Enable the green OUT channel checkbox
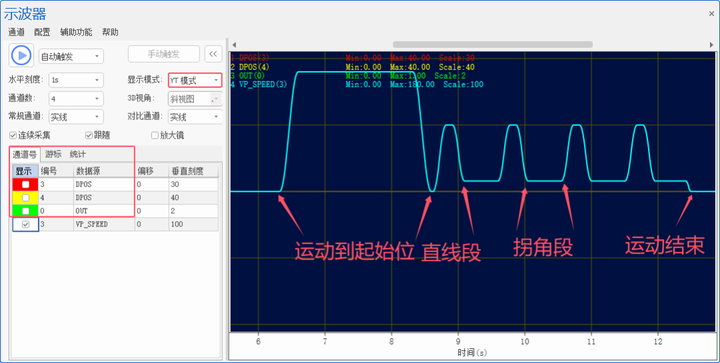This screenshot has height=363, width=720. click(x=26, y=211)
